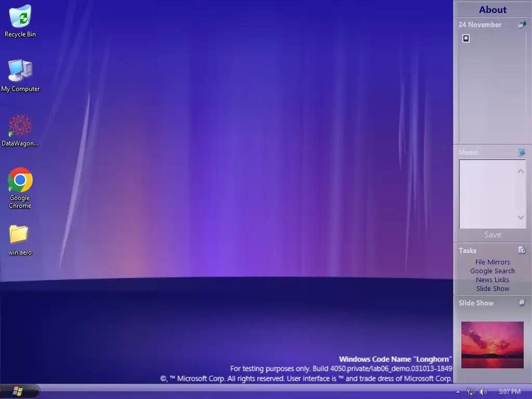532x399 pixels.
Task: Click the Tasks panel icon
Action: 522,250
